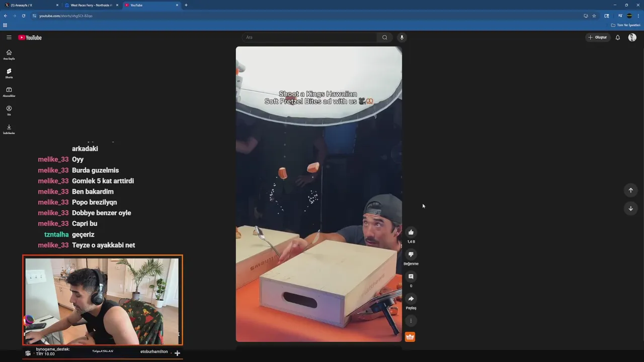Click the YouTube logo

pos(30,37)
